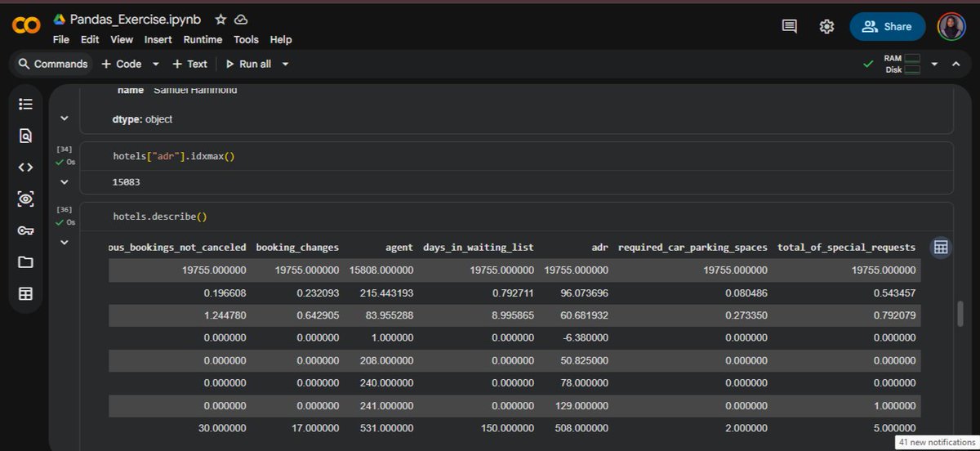
Task: Open the Tools menu
Action: [246, 39]
